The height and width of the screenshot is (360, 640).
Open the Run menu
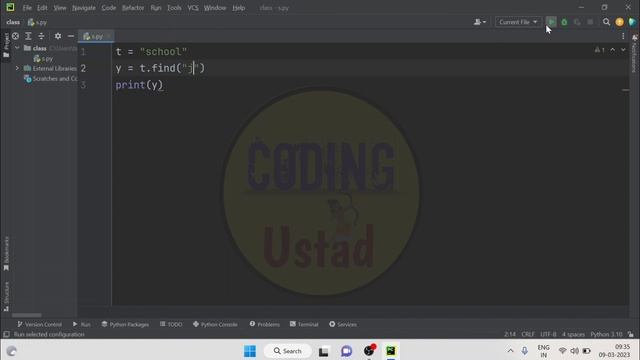tap(156, 8)
